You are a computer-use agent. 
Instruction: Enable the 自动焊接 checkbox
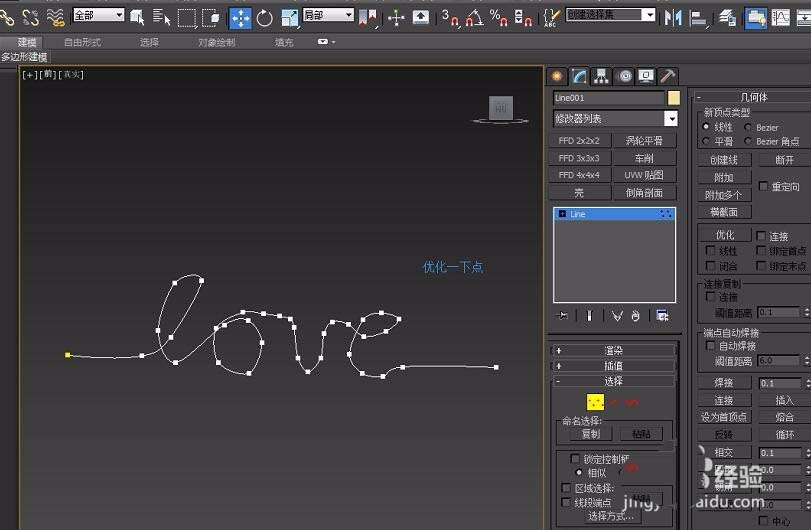(711, 345)
